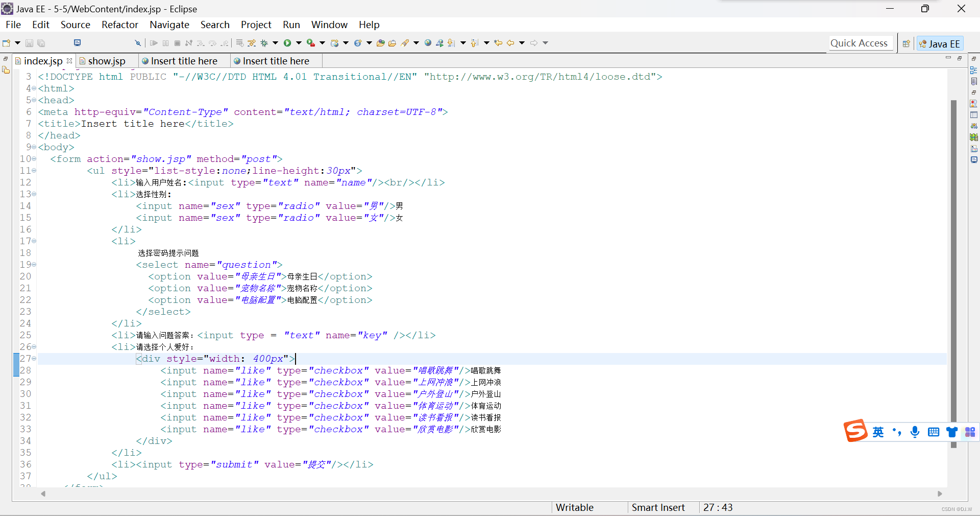Toggle Sogou input language 英 indicator
980x516 pixels.
878,432
